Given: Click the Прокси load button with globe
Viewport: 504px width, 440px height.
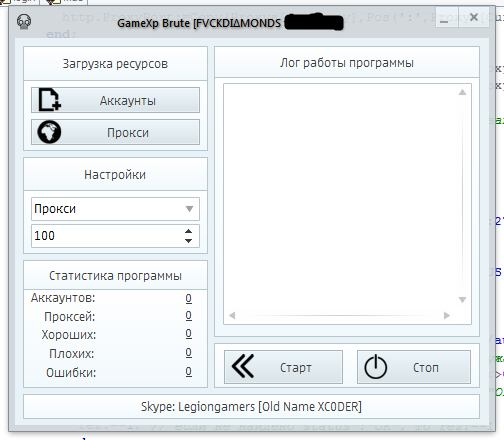Looking at the screenshot, I should pos(115,132).
